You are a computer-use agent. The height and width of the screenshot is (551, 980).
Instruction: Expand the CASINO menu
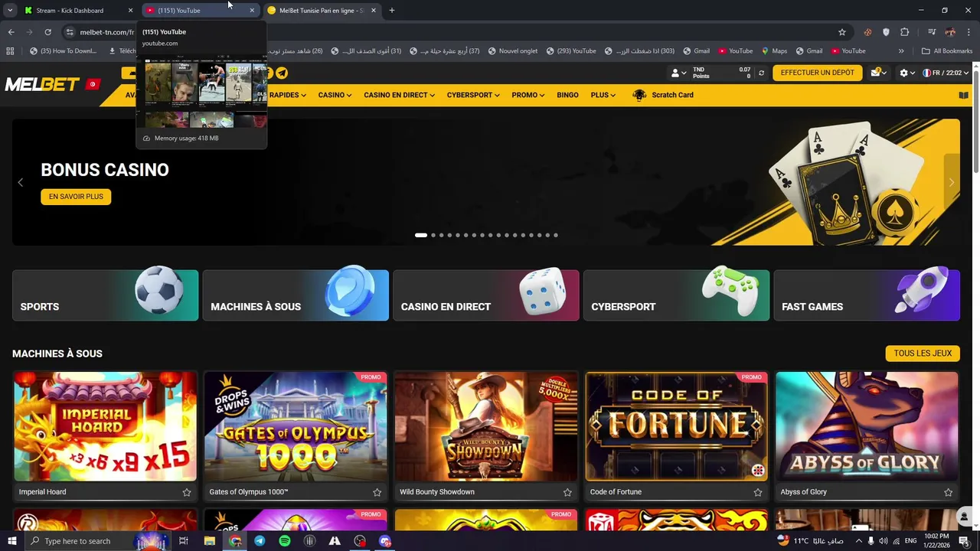pyautogui.click(x=335, y=95)
